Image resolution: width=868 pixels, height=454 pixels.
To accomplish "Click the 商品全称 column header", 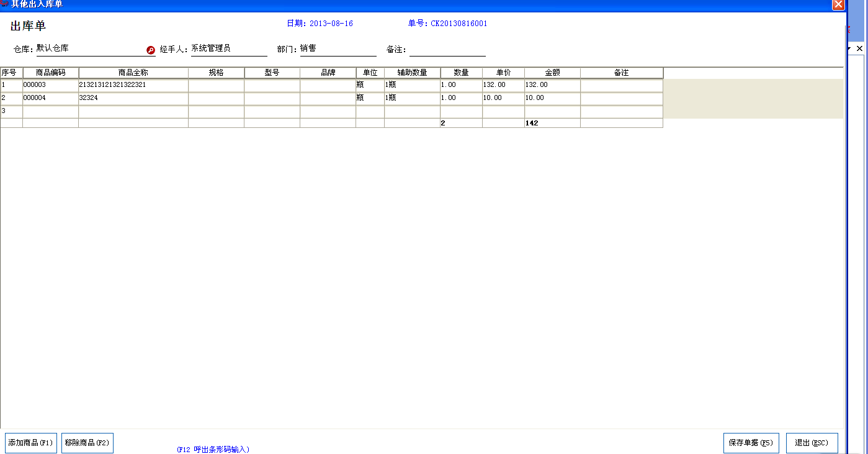I will point(133,73).
